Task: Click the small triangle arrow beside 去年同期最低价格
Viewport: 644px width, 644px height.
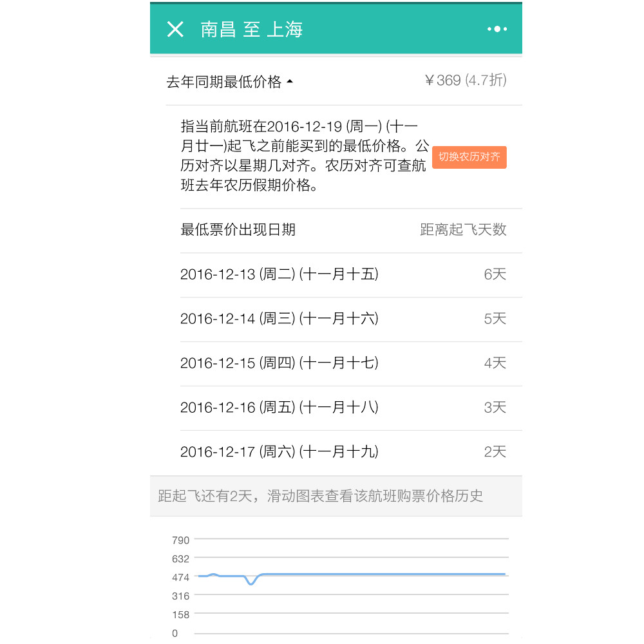Action: tap(290, 82)
